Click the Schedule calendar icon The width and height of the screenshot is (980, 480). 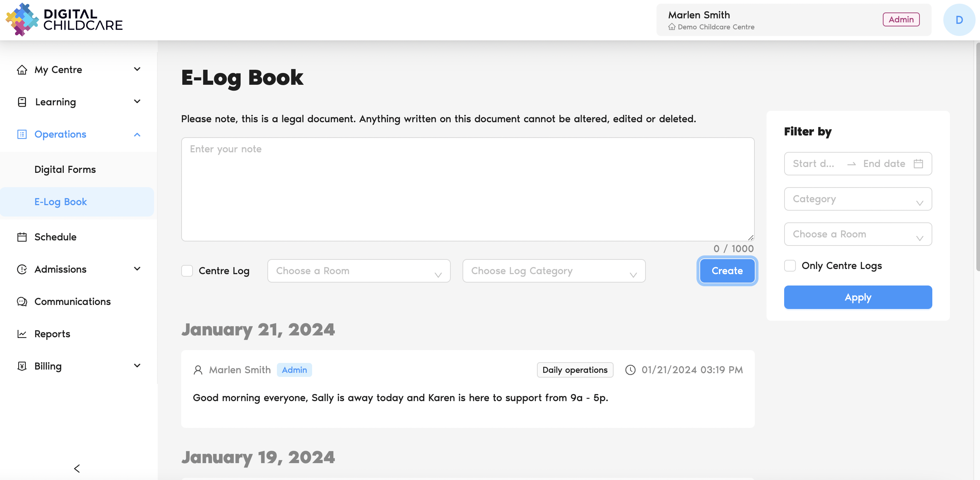pos(22,237)
